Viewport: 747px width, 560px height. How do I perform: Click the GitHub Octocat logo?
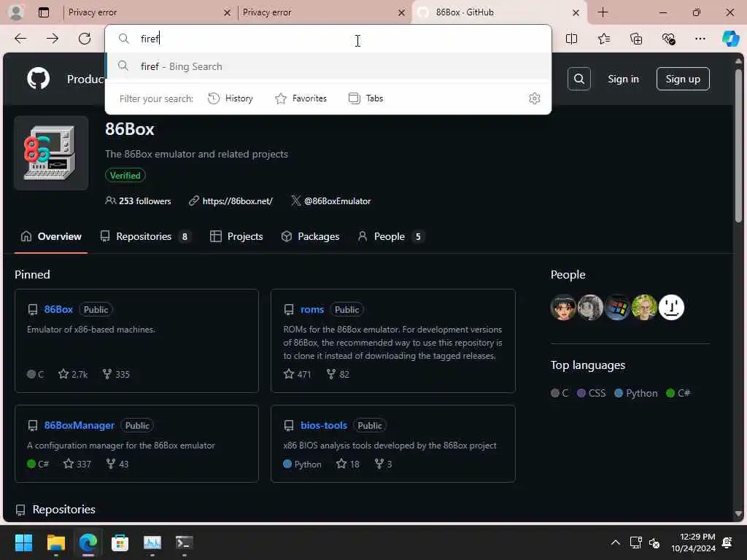[x=38, y=79]
